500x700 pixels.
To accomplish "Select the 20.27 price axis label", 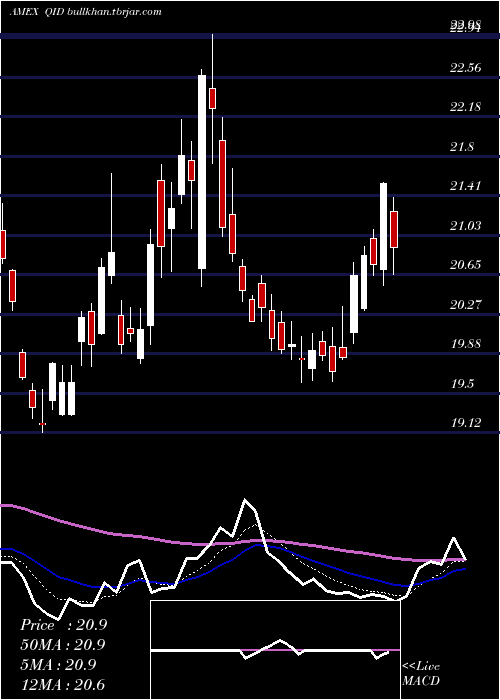I will (466, 305).
